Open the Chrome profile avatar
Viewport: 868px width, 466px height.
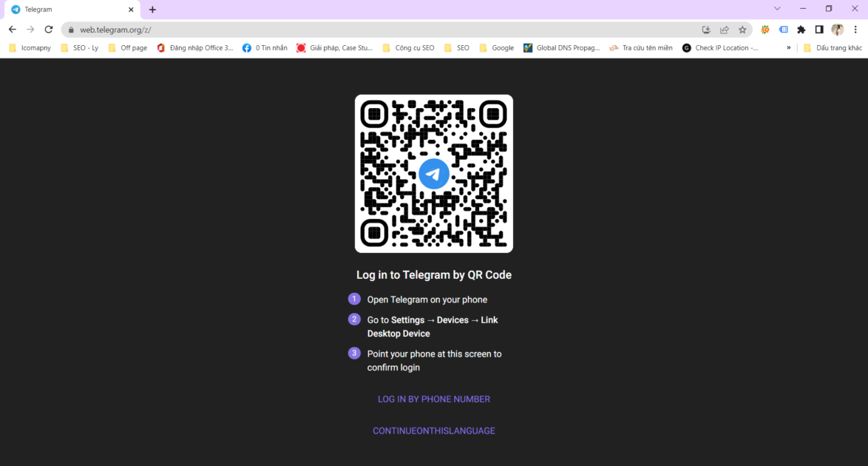pos(838,30)
